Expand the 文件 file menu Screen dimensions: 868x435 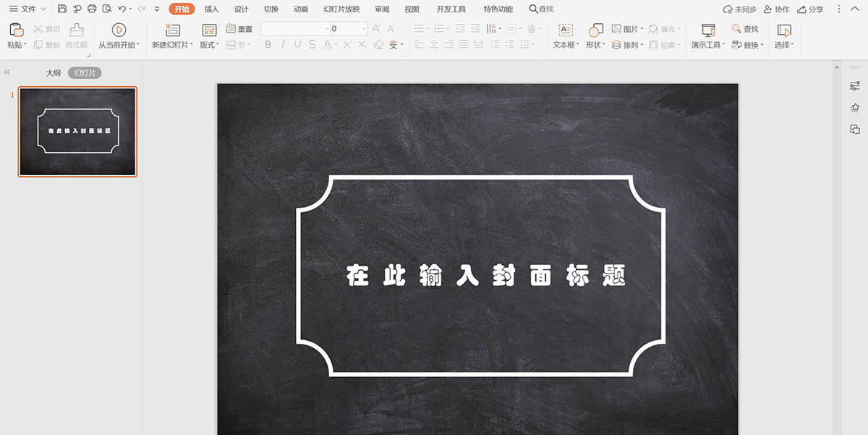(x=27, y=9)
